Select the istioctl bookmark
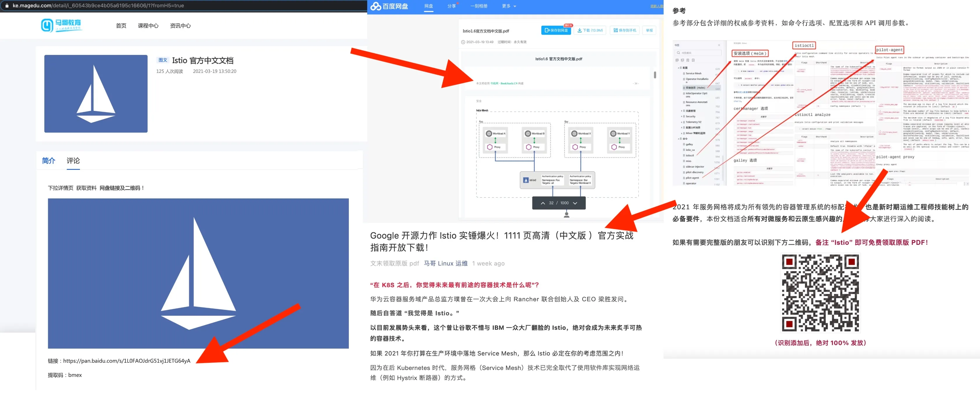 tap(690, 155)
